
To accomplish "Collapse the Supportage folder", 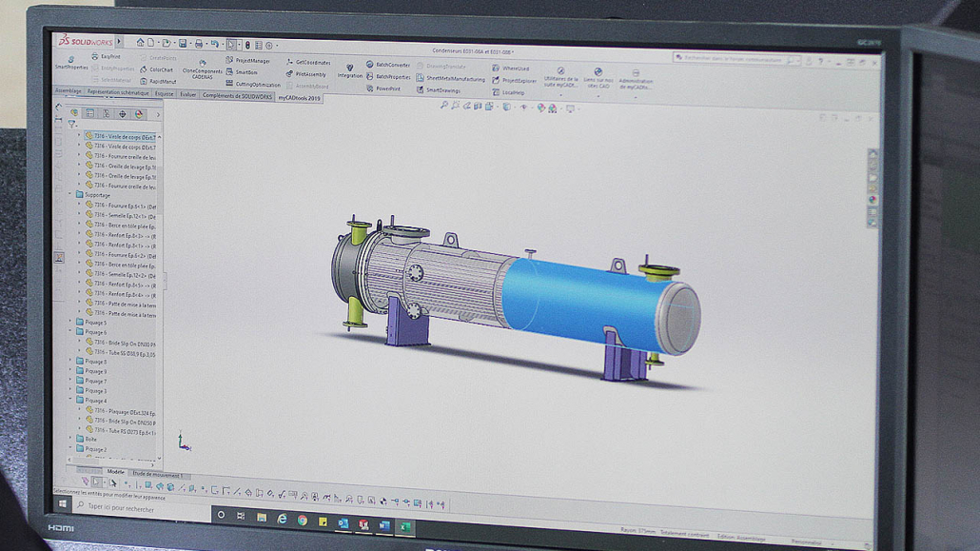I will click(x=70, y=194).
